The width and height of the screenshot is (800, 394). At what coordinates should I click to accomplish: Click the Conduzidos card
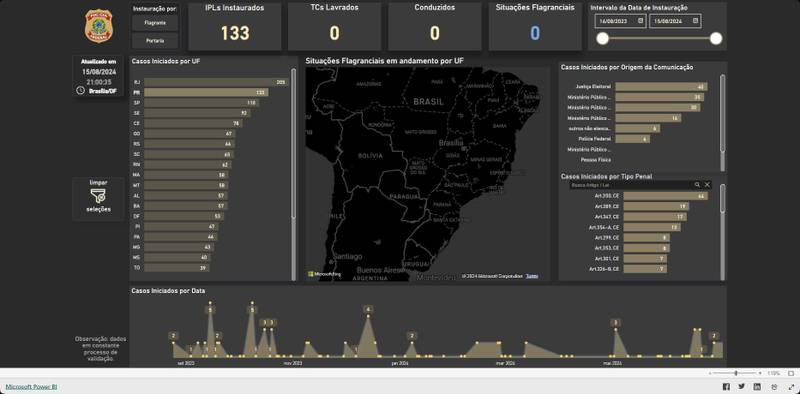(435, 27)
